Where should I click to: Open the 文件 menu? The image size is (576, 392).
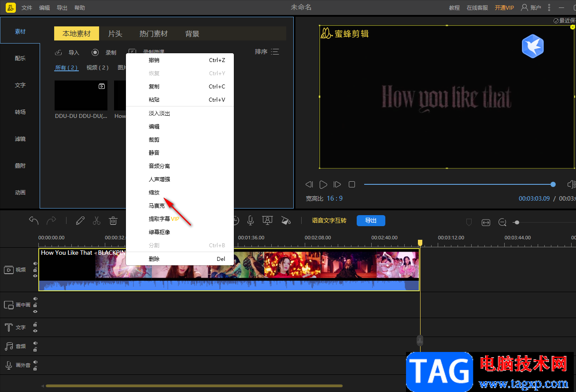pyautogui.click(x=27, y=8)
